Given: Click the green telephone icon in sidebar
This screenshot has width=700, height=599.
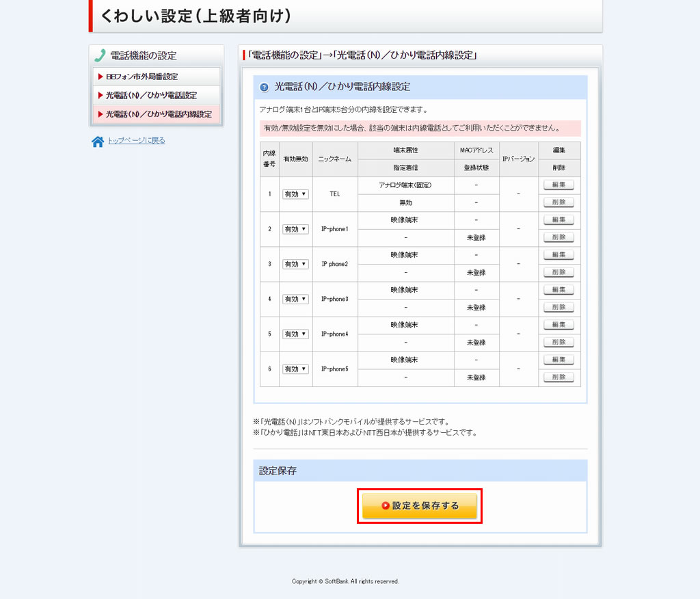Looking at the screenshot, I should 100,56.
